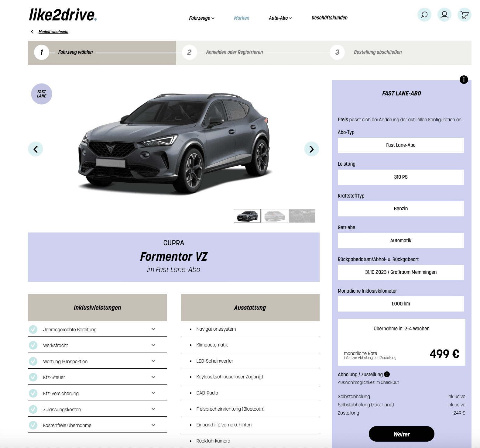Open Rückgabedatum Großraum Memmingen selector
Image resolution: width=480 pixels, height=448 pixels.
401,272
